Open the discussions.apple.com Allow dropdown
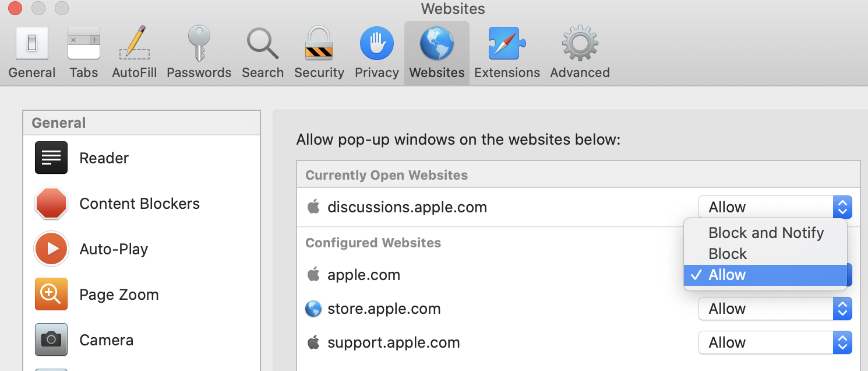 tap(775, 207)
